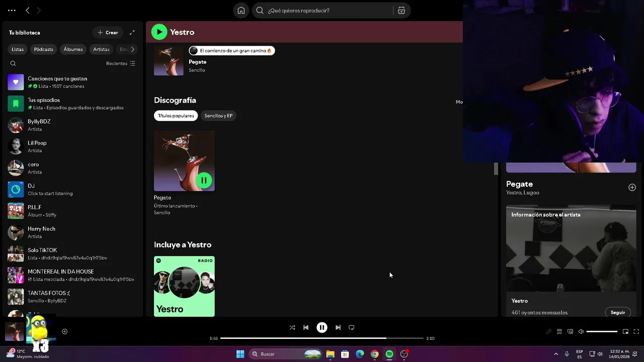This screenshot has height=362, width=644.
Task: Select the Listas filter chip
Action: coord(18,49)
